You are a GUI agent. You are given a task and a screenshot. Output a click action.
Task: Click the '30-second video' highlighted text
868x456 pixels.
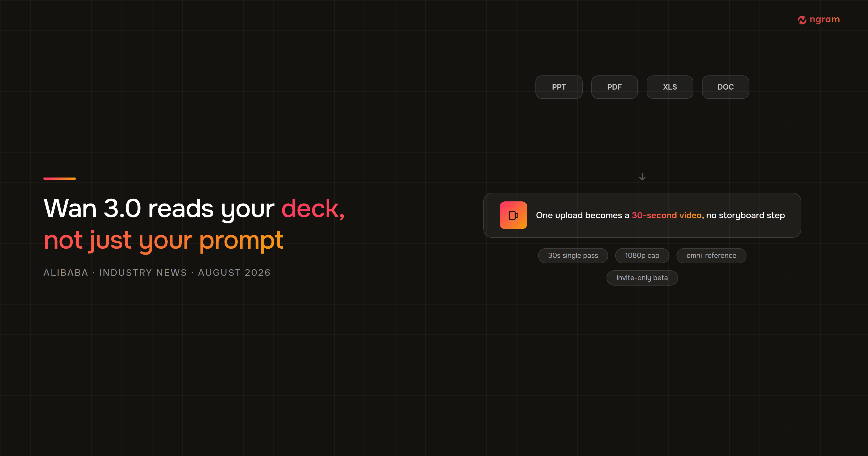pyautogui.click(x=666, y=215)
